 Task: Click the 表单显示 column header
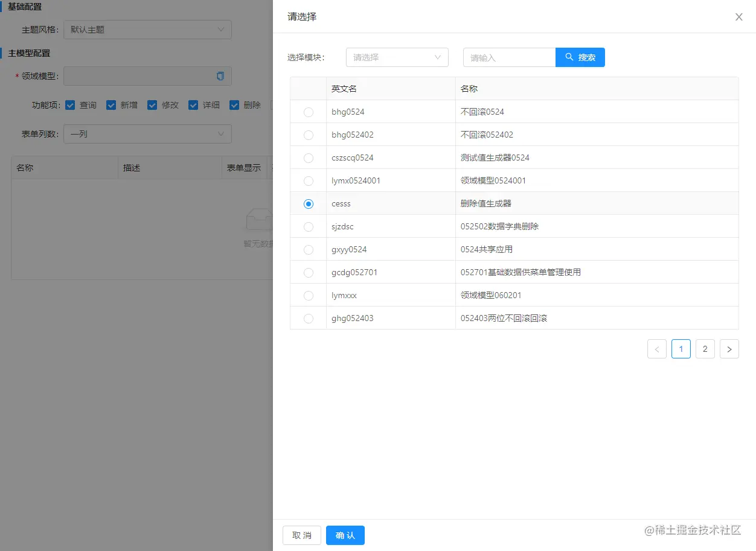click(x=244, y=168)
